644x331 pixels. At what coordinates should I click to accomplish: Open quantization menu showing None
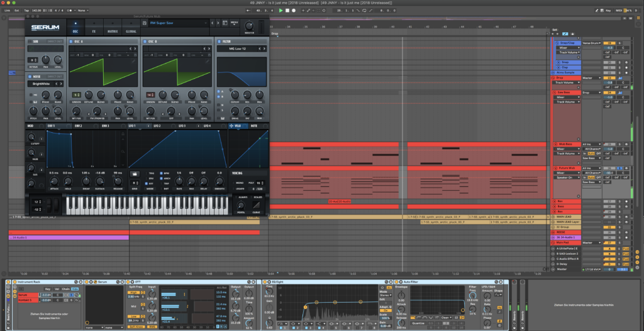point(84,10)
